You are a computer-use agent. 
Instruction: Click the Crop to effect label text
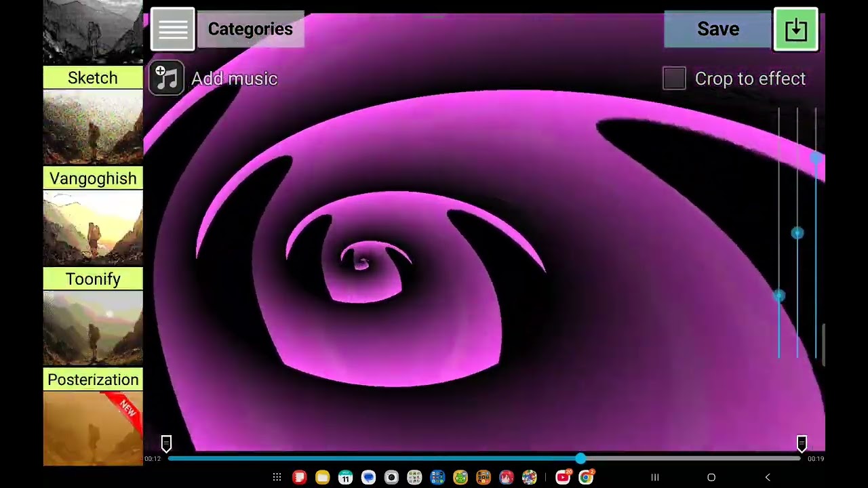(750, 79)
